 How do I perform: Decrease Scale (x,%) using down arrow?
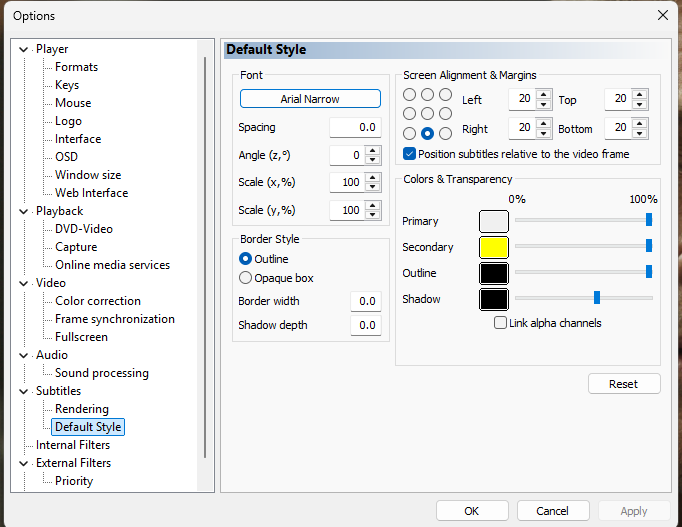pyautogui.click(x=373, y=188)
